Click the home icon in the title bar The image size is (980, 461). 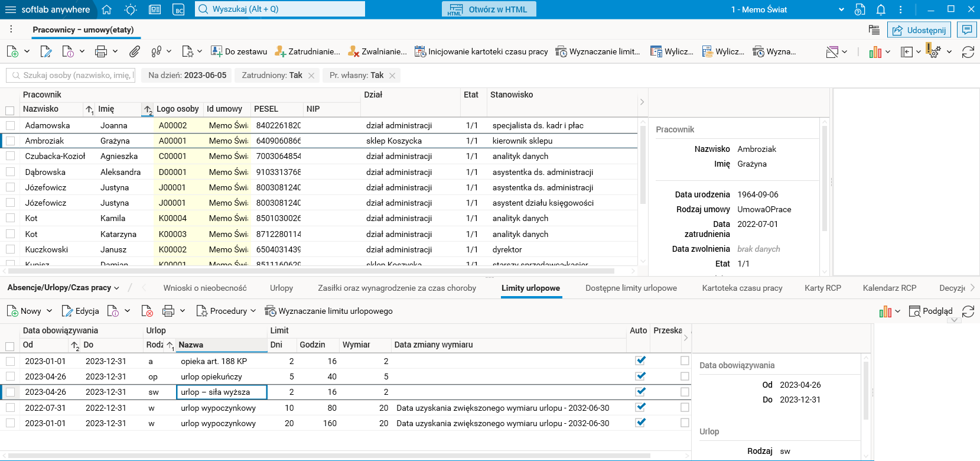[x=107, y=9]
